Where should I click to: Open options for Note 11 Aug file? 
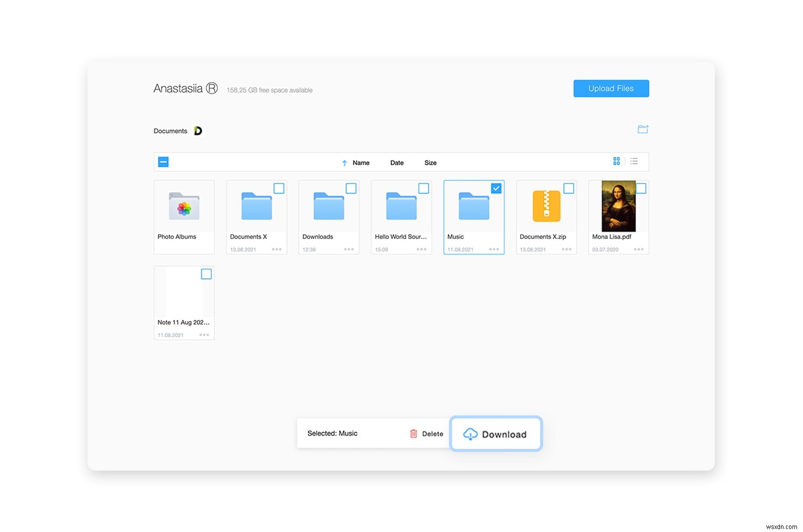pos(204,335)
